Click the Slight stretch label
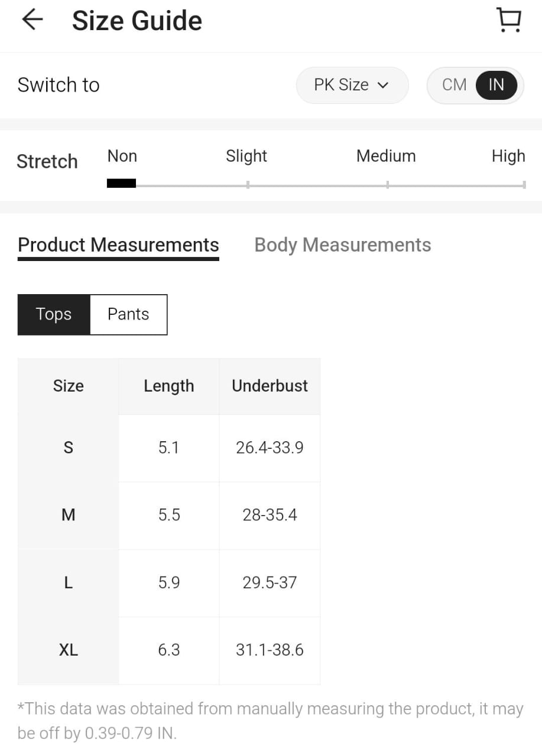Viewport: 542px width, 756px height. tap(246, 157)
